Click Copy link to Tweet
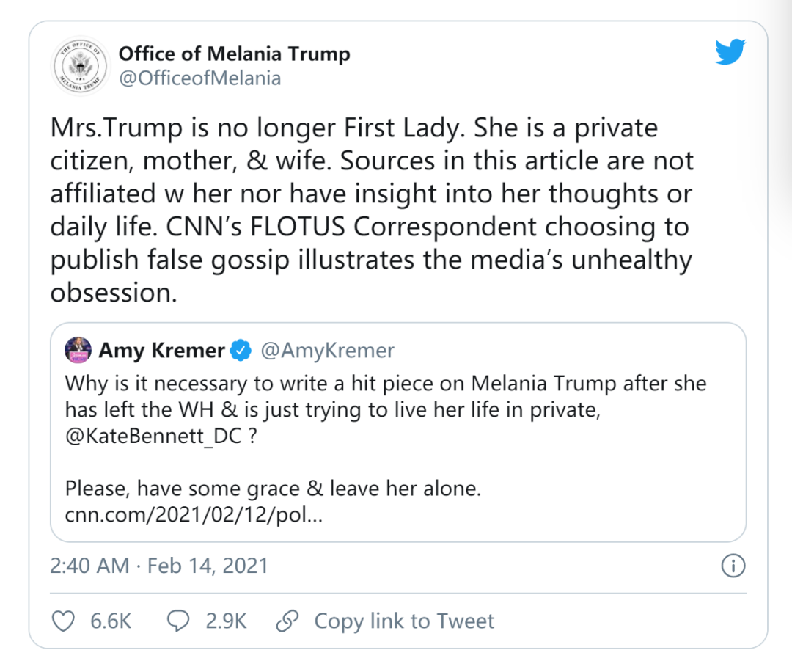792x672 pixels. 404,621
